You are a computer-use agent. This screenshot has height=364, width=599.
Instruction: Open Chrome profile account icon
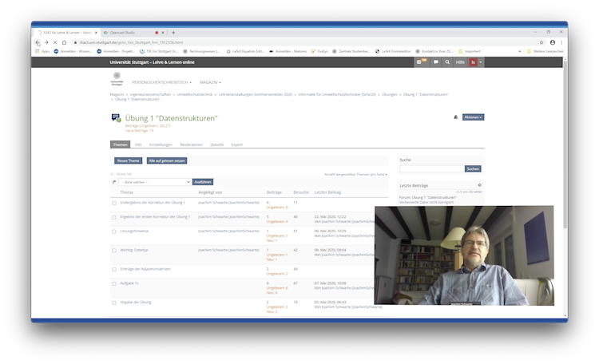(x=553, y=42)
